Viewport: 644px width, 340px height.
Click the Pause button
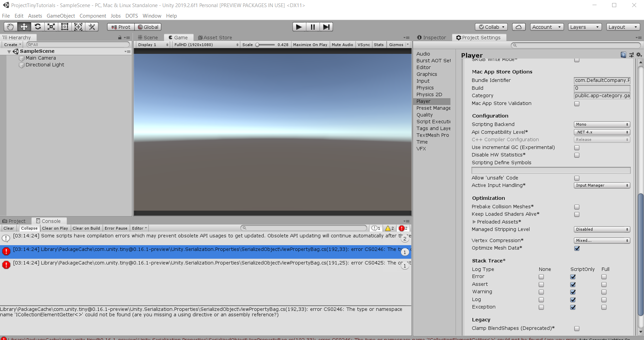click(x=313, y=27)
